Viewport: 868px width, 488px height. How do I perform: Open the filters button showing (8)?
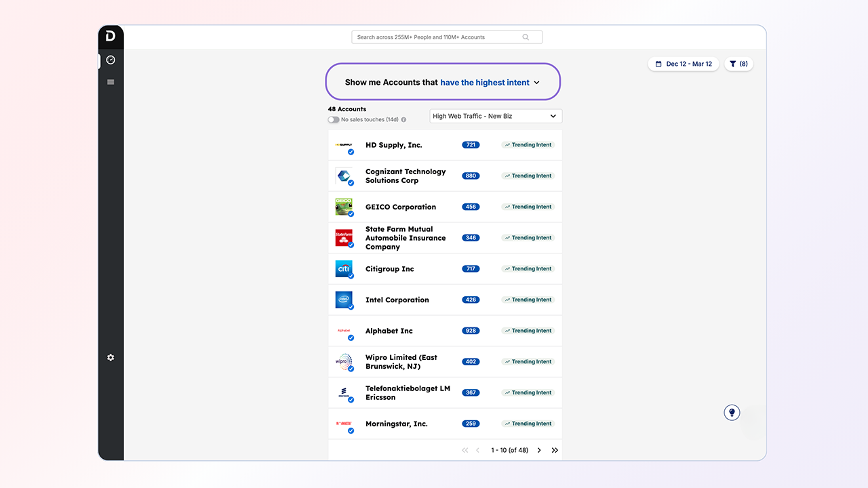738,64
